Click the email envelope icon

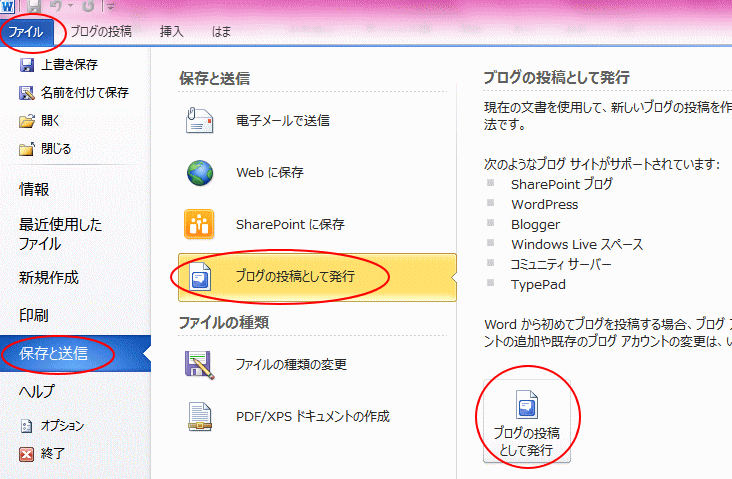tap(200, 121)
